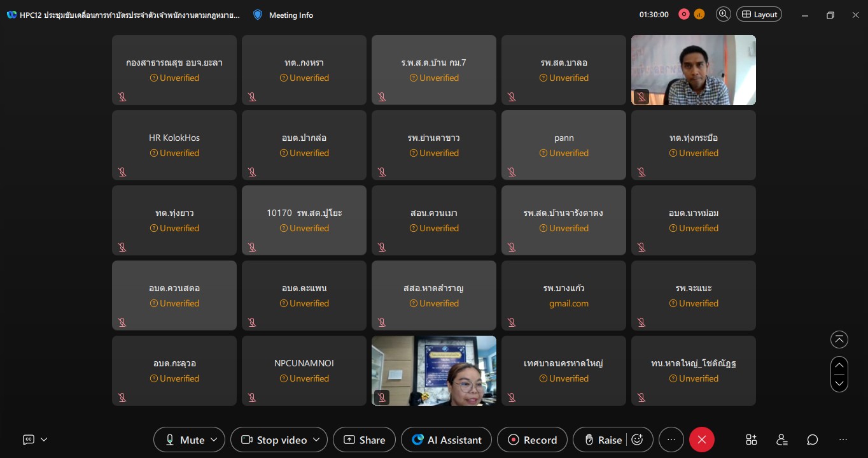
Task: Expand the audio options arrow beside Mute
Action: pyautogui.click(x=214, y=440)
